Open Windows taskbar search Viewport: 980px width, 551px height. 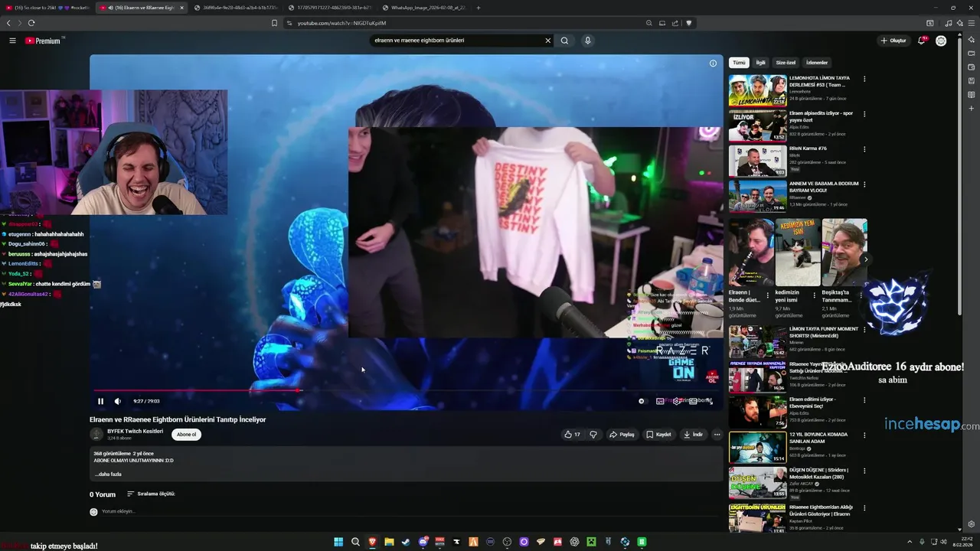click(355, 542)
